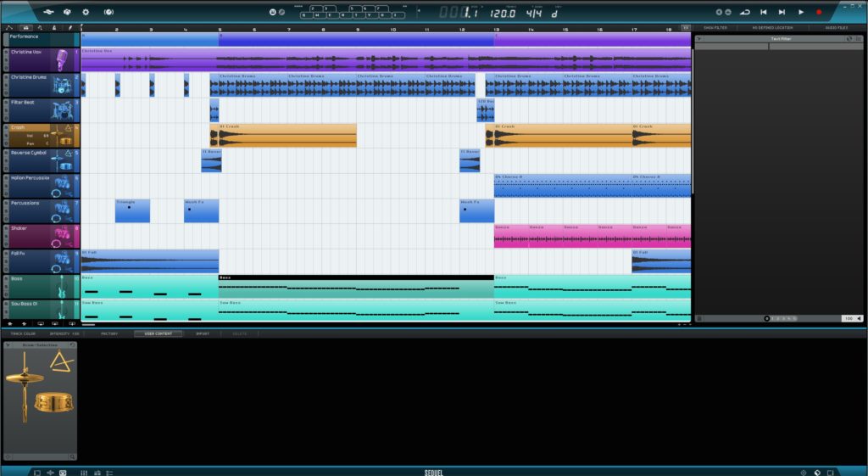Expand the image selection panel dropdown arrow
Screen dimensions: 868x476
pyautogui.click(x=8, y=345)
